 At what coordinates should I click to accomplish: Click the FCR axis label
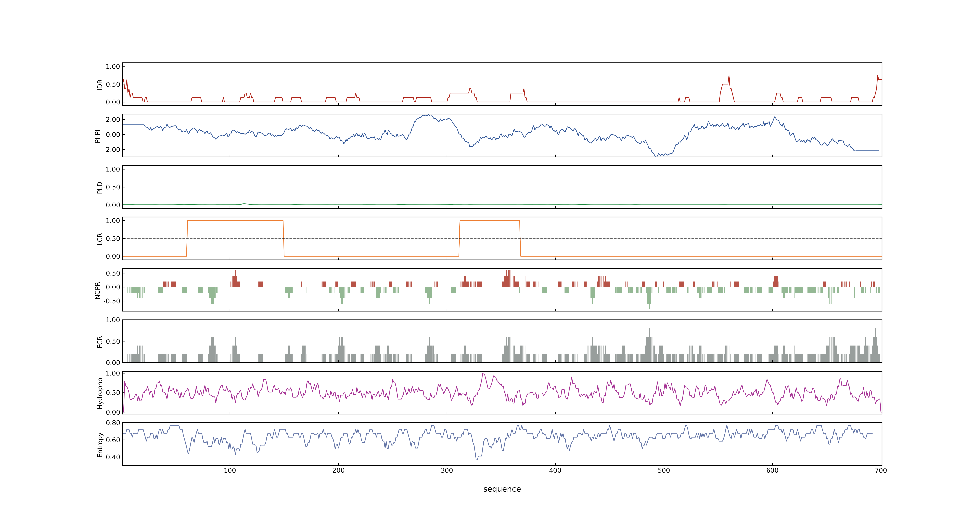100,341
